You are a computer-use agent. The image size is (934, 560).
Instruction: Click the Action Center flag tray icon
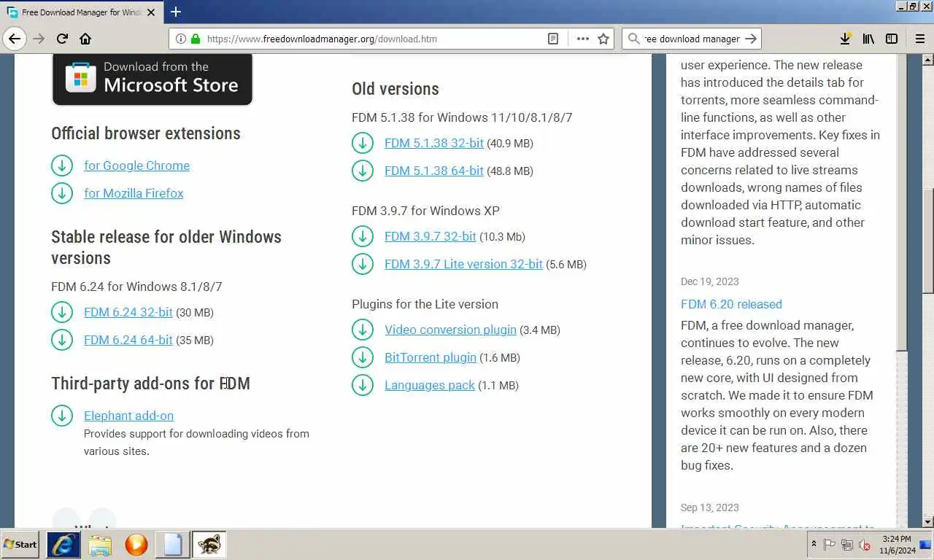829,544
